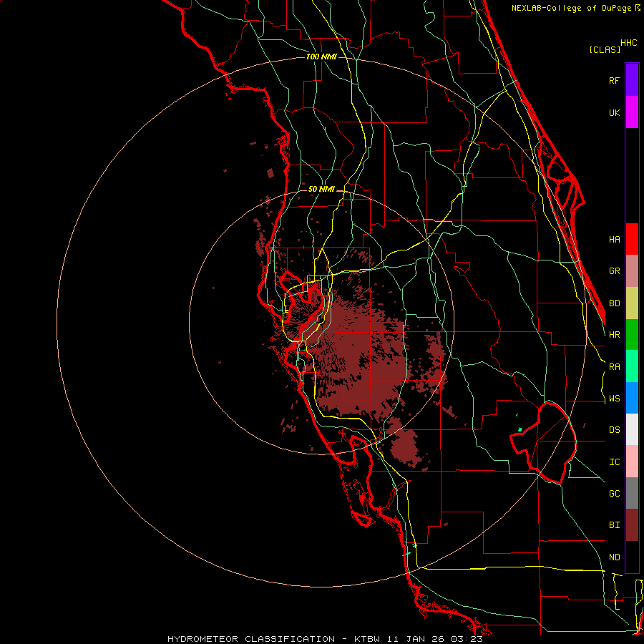Click the HHC legend title
644x644 pixels.
tap(629, 43)
